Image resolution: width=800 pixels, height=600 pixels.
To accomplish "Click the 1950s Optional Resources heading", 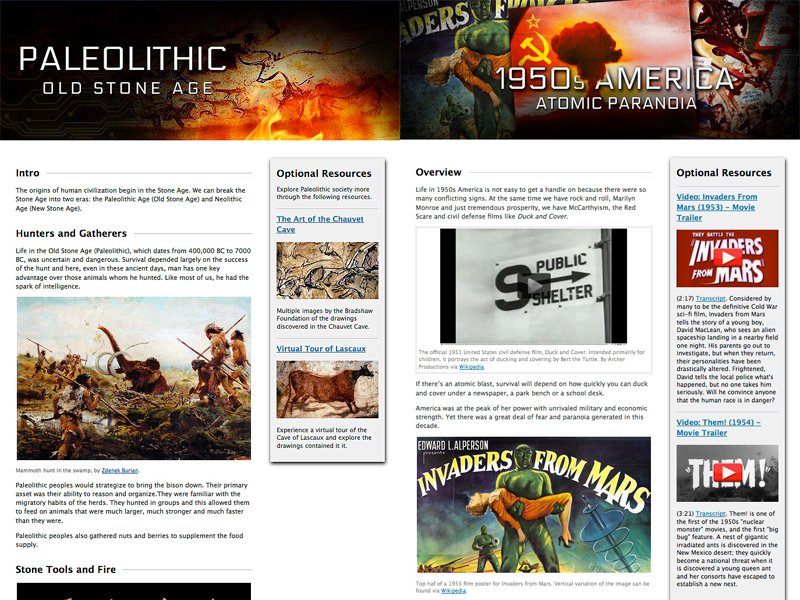I will (724, 172).
